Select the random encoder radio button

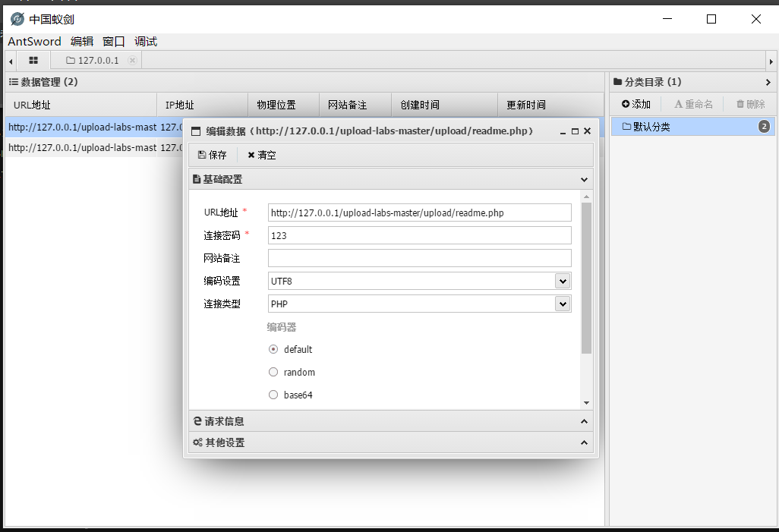[273, 372]
